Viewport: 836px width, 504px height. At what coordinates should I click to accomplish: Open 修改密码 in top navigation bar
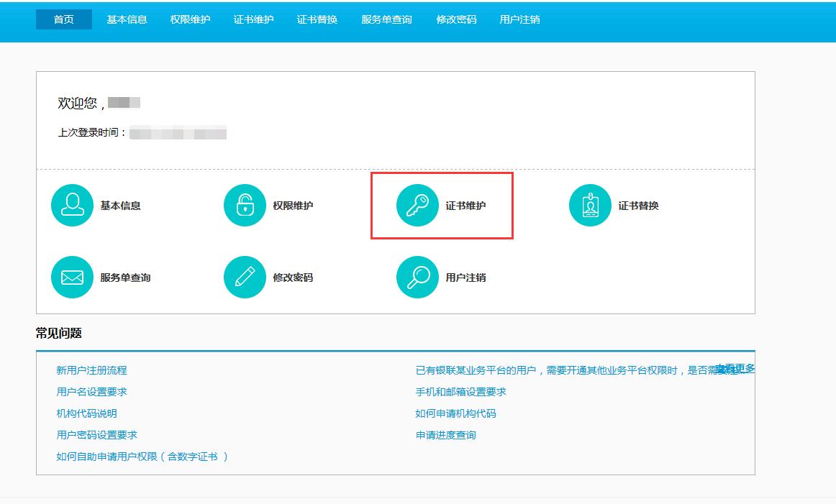(x=456, y=19)
